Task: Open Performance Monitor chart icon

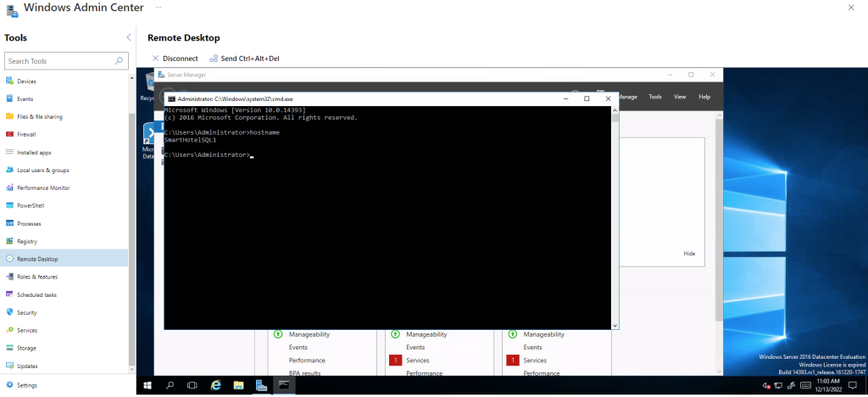Action: coord(9,187)
